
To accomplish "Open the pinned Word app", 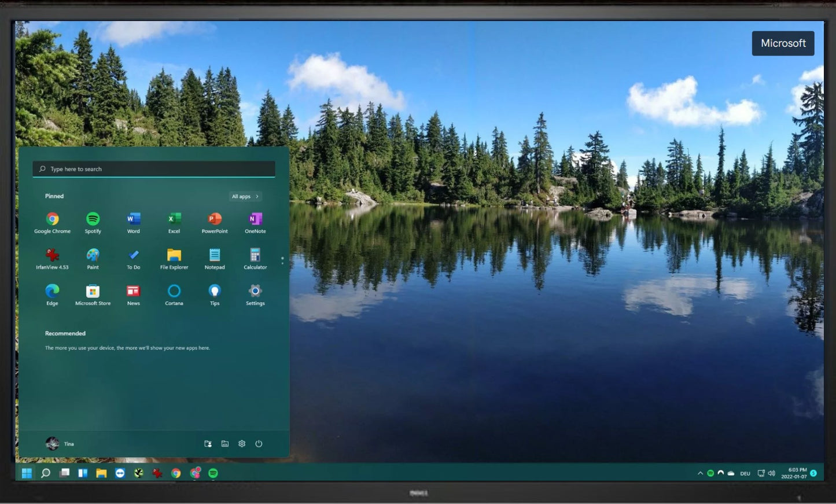I will pos(134,219).
